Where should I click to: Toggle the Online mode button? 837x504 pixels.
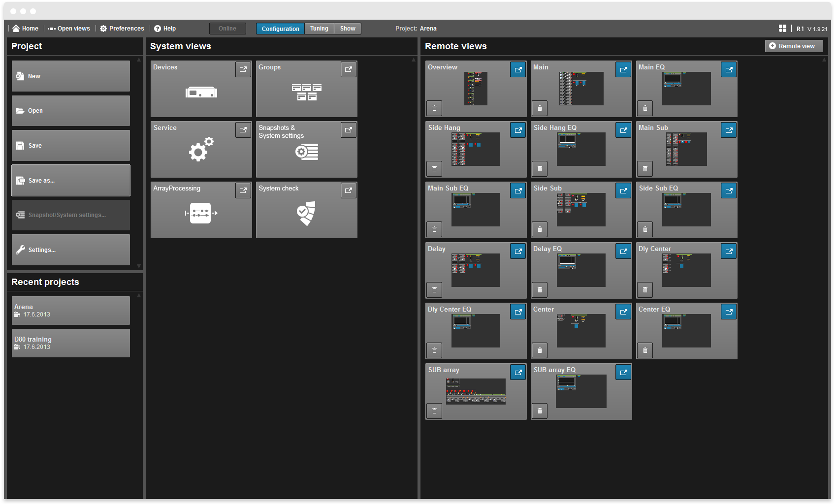pyautogui.click(x=227, y=29)
